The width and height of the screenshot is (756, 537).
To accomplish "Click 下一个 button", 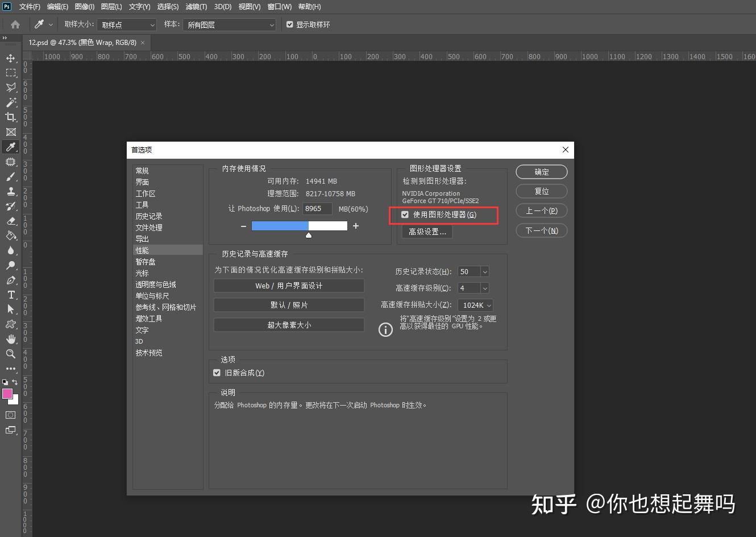I will (x=542, y=230).
